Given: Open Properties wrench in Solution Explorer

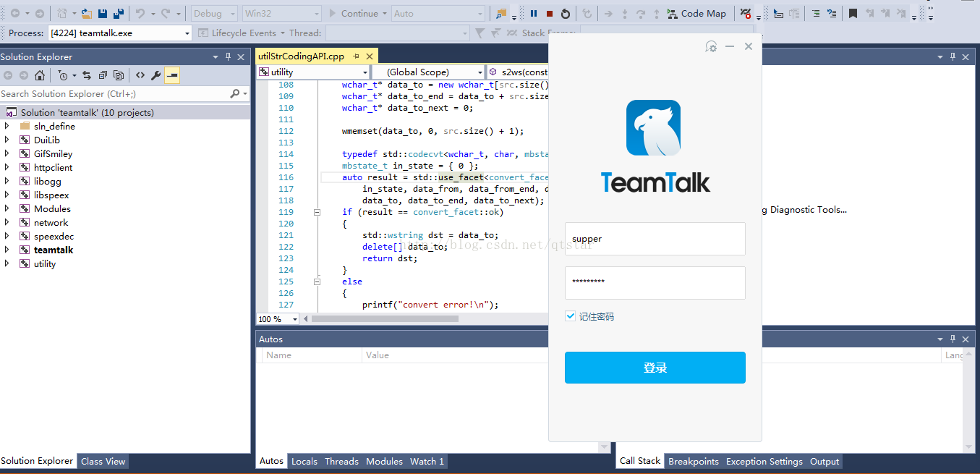Looking at the screenshot, I should point(155,75).
